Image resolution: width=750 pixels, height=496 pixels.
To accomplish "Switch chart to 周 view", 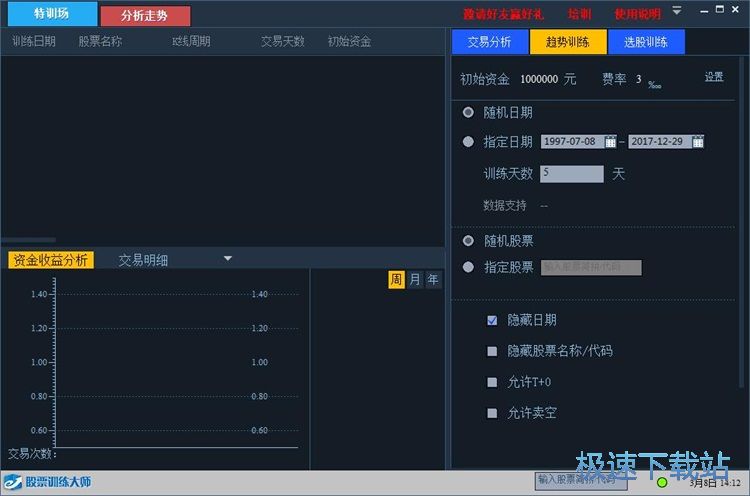I will point(396,279).
